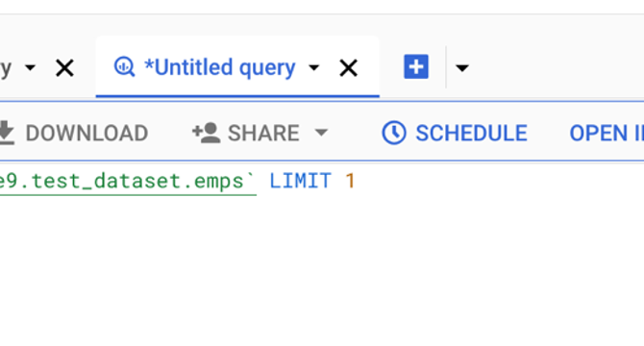Click the SCHEDULE button label
644x346 pixels.
(x=471, y=133)
